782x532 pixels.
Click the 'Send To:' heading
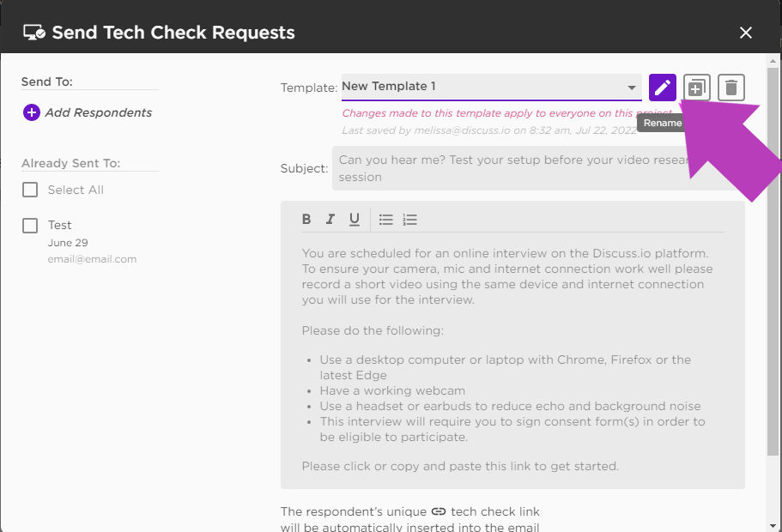47,82
